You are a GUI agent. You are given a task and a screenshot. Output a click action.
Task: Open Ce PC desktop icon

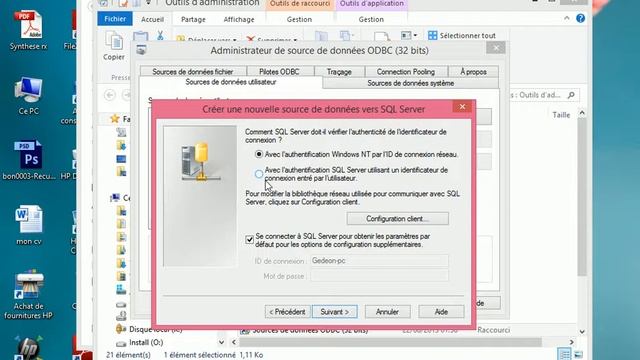(x=29, y=95)
